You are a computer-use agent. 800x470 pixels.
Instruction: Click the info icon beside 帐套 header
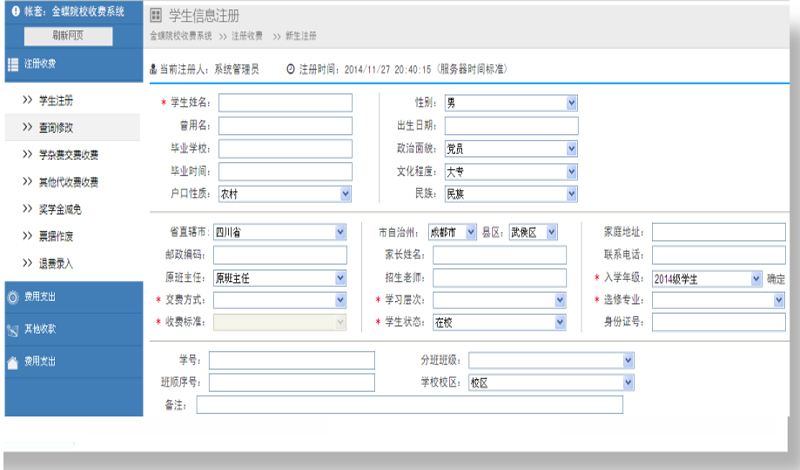[15, 11]
